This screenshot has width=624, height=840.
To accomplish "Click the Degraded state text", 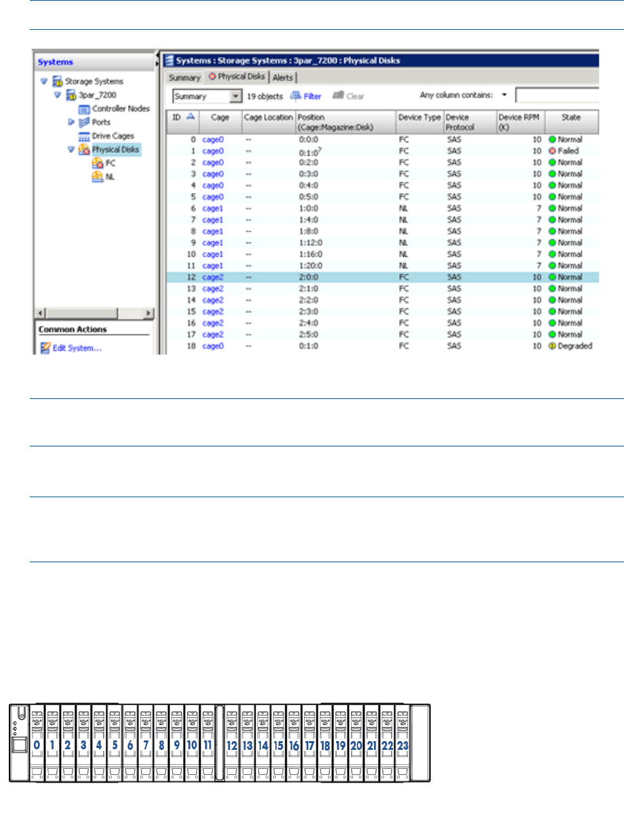I will [x=575, y=346].
